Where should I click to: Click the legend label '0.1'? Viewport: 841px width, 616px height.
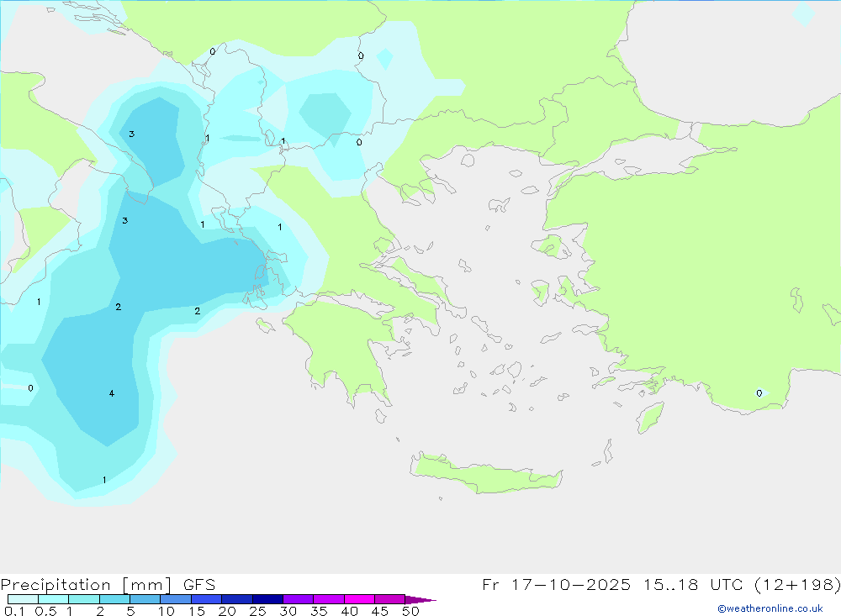(14, 611)
